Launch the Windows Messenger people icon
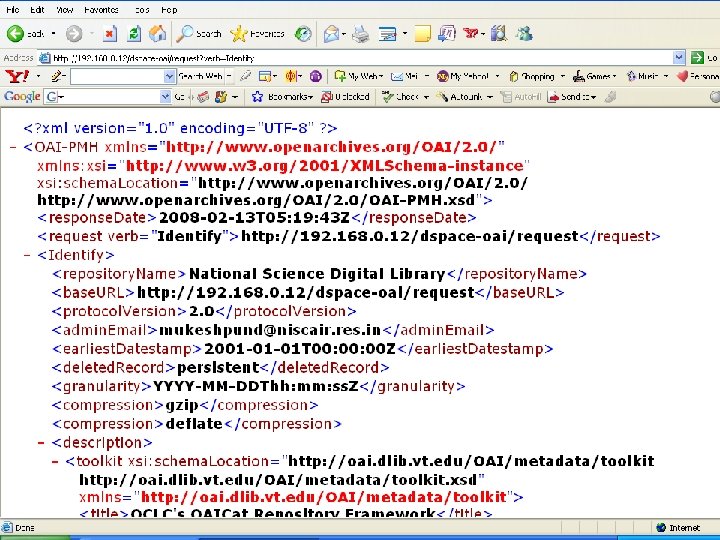 click(524, 34)
